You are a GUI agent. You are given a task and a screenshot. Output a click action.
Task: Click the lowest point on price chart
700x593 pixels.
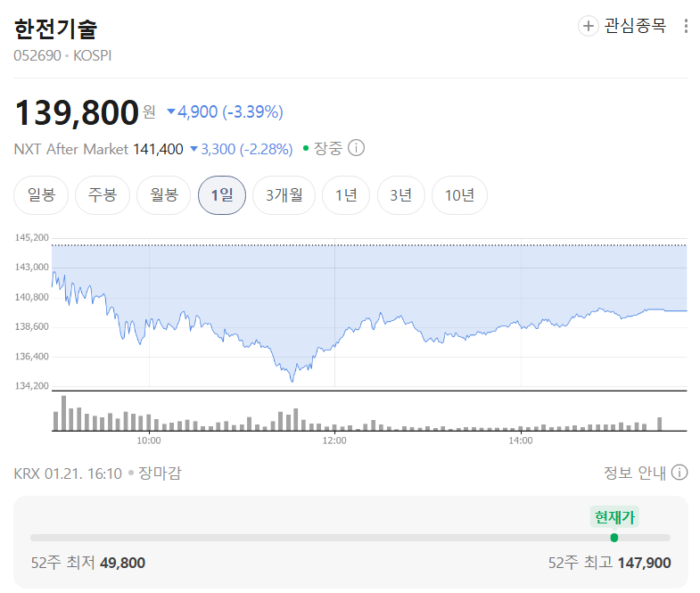pos(292,381)
